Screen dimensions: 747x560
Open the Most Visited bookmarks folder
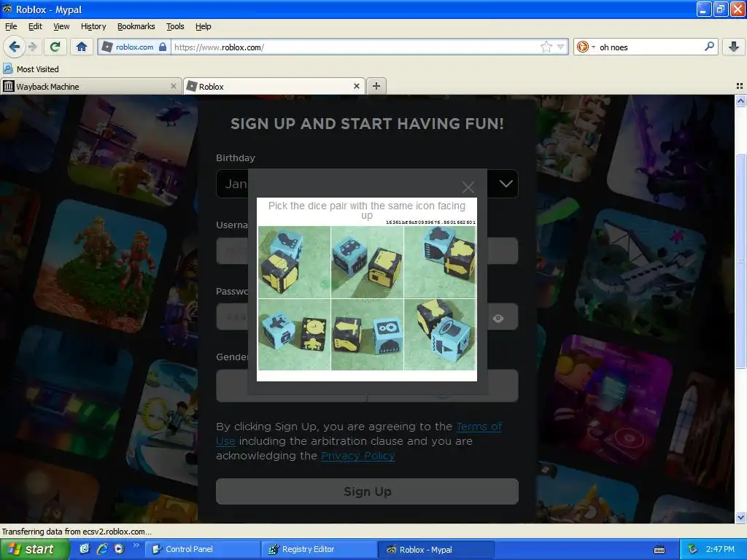(31, 69)
